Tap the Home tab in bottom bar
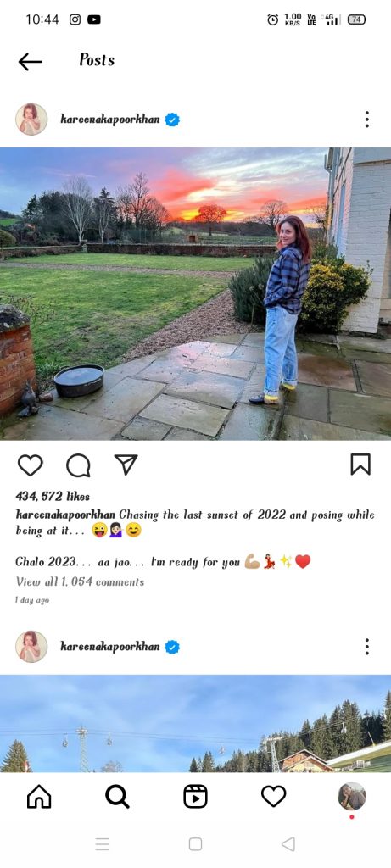 pyautogui.click(x=39, y=797)
